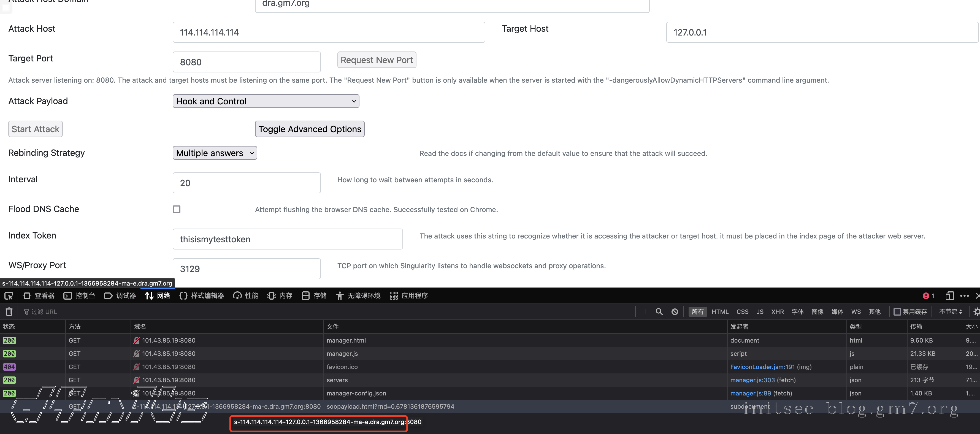Open request blocking icon
The width and height of the screenshot is (980, 434).
(675, 312)
